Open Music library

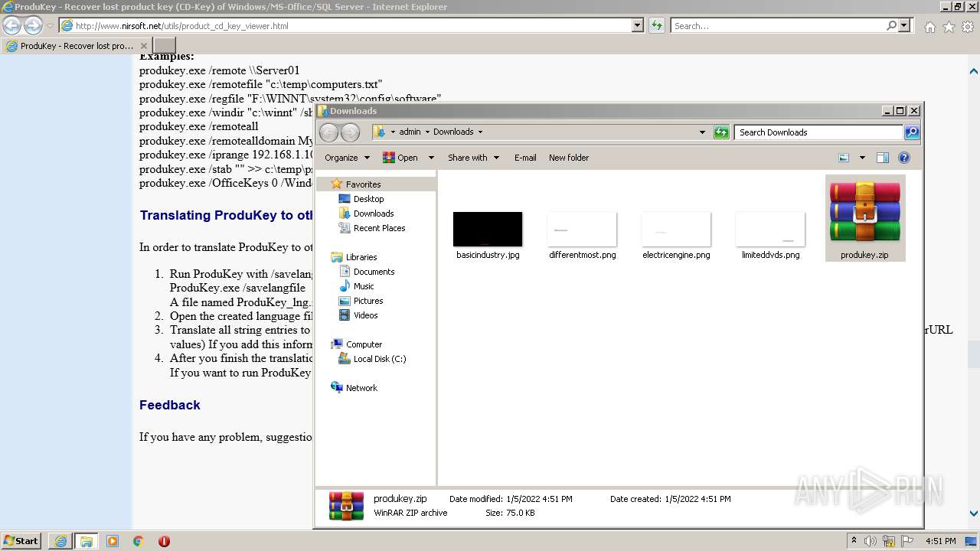coord(364,286)
